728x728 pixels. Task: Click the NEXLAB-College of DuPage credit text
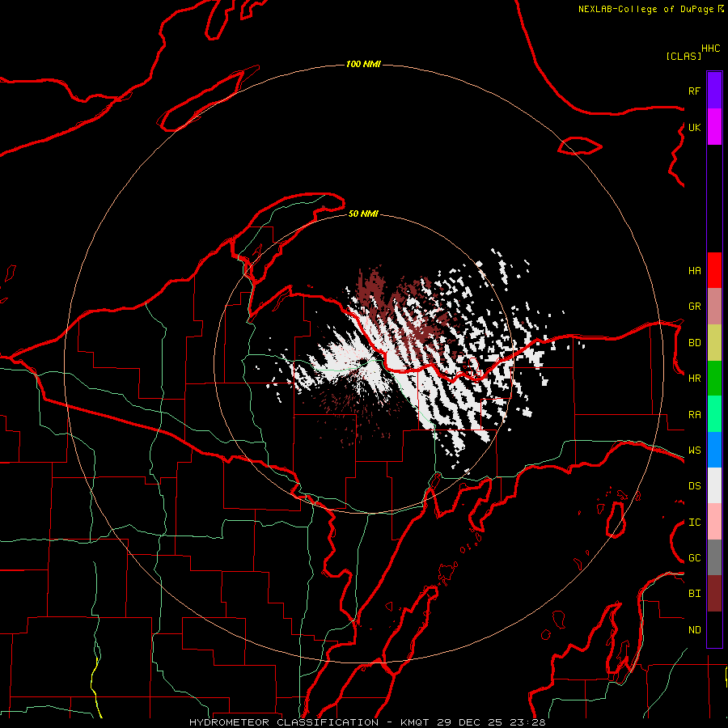645,9
